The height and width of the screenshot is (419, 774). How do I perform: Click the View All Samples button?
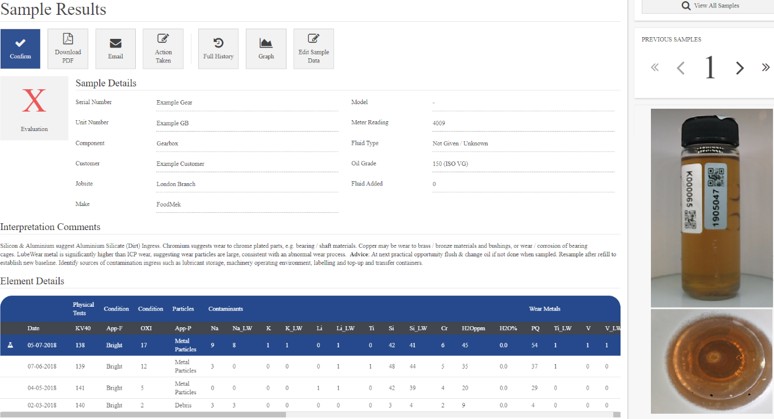(704, 6)
